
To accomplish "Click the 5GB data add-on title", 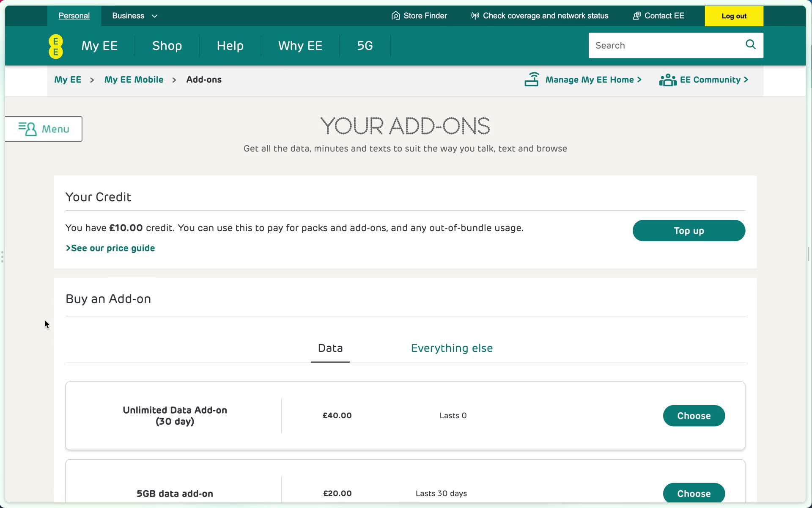I will pos(175,494).
